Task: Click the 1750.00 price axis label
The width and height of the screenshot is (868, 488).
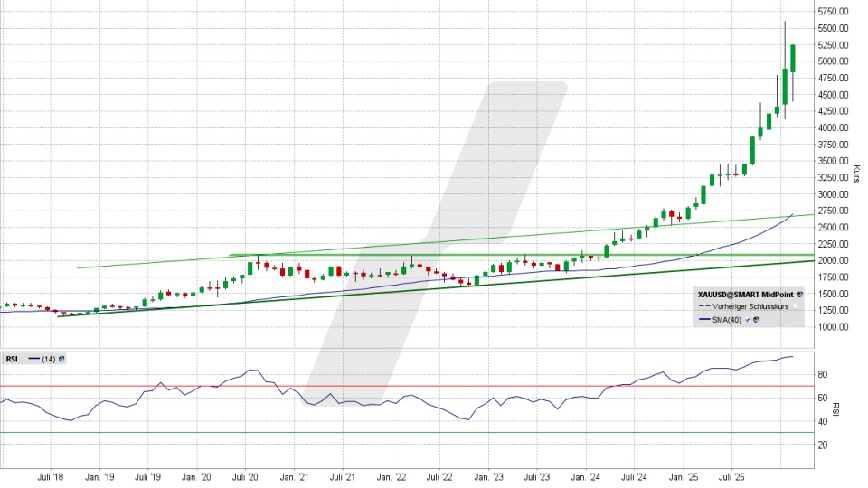Action: pyautogui.click(x=833, y=277)
